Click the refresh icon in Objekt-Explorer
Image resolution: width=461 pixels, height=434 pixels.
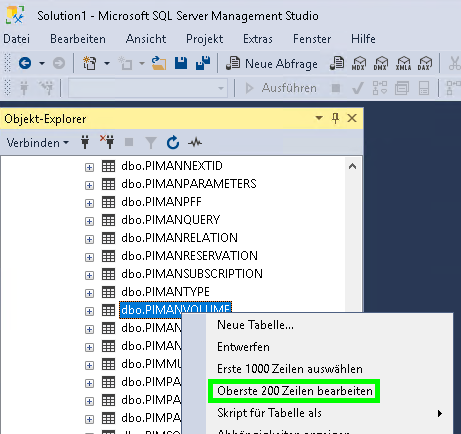tap(173, 143)
